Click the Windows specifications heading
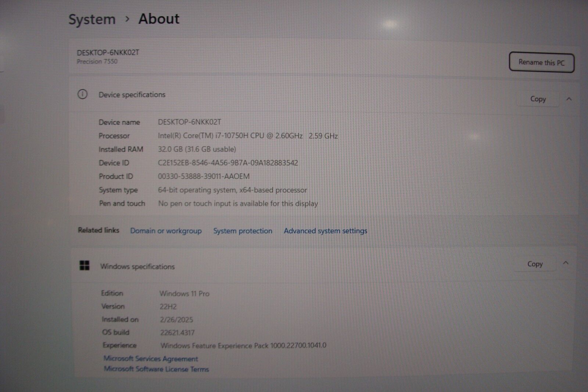This screenshot has width=588, height=392. (137, 266)
